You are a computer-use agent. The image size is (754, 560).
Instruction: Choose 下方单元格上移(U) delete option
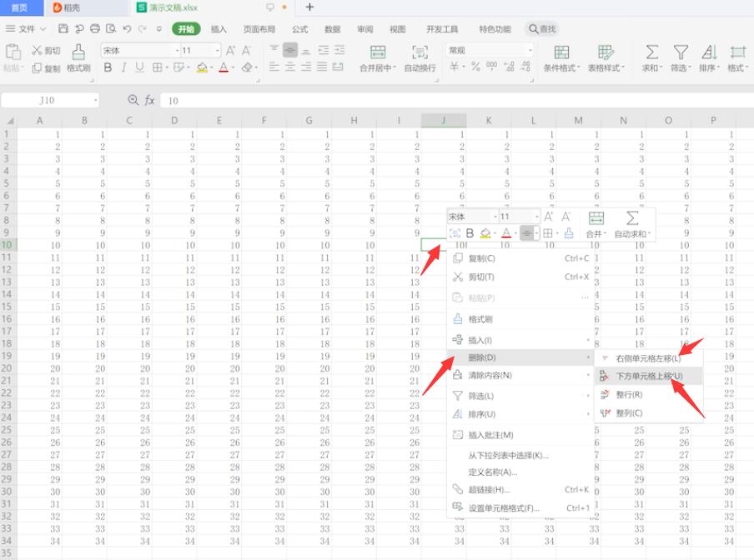(x=649, y=376)
